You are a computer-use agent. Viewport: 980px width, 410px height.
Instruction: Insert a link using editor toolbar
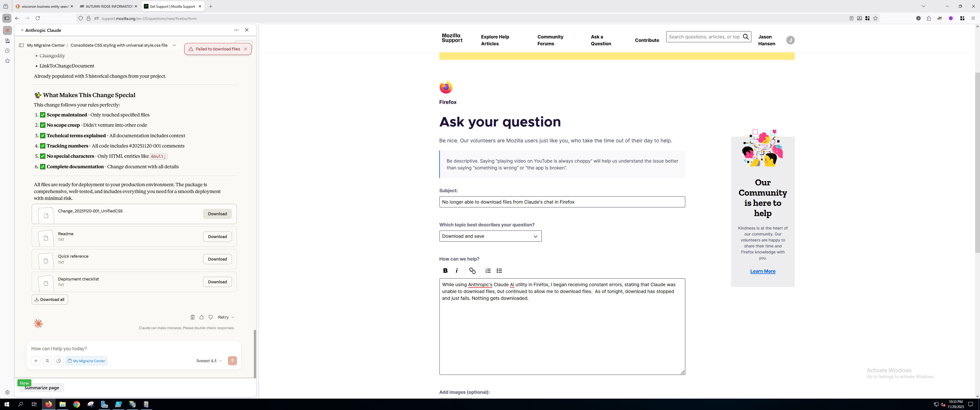(x=472, y=271)
